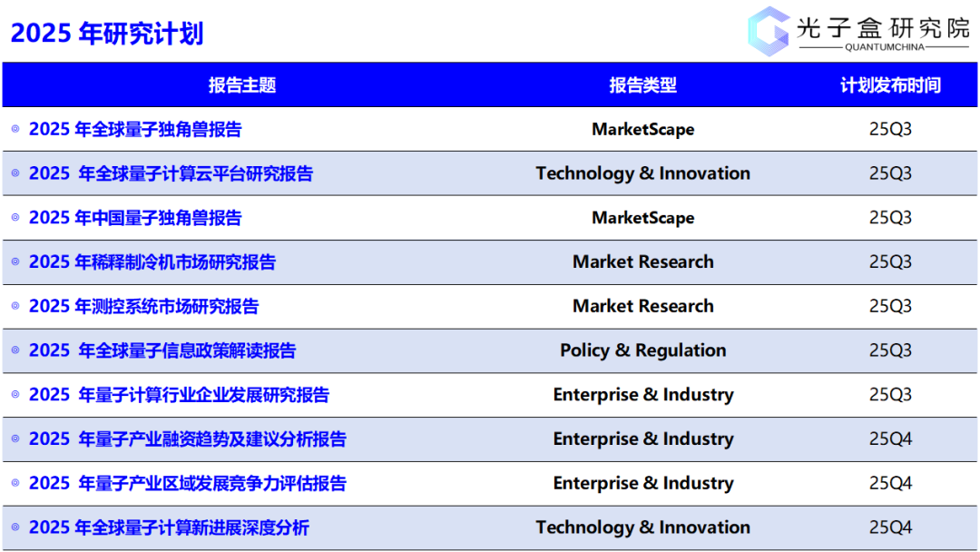Click bullet icon beside 量子计算云平台研究报告
The height and width of the screenshot is (552, 980).
pos(15,173)
